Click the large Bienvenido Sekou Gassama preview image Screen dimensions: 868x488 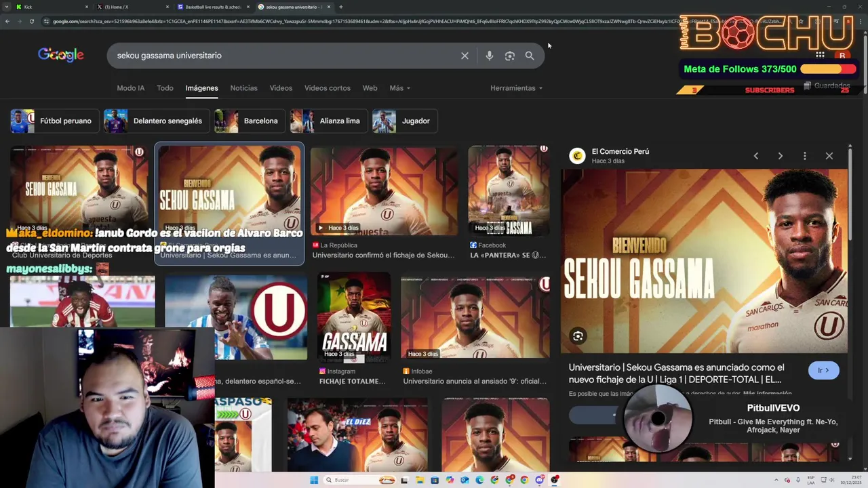704,261
